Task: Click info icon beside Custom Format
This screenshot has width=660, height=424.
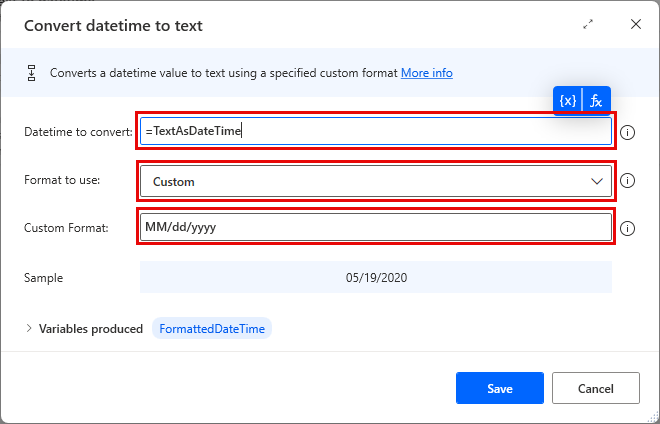Action: [628, 228]
